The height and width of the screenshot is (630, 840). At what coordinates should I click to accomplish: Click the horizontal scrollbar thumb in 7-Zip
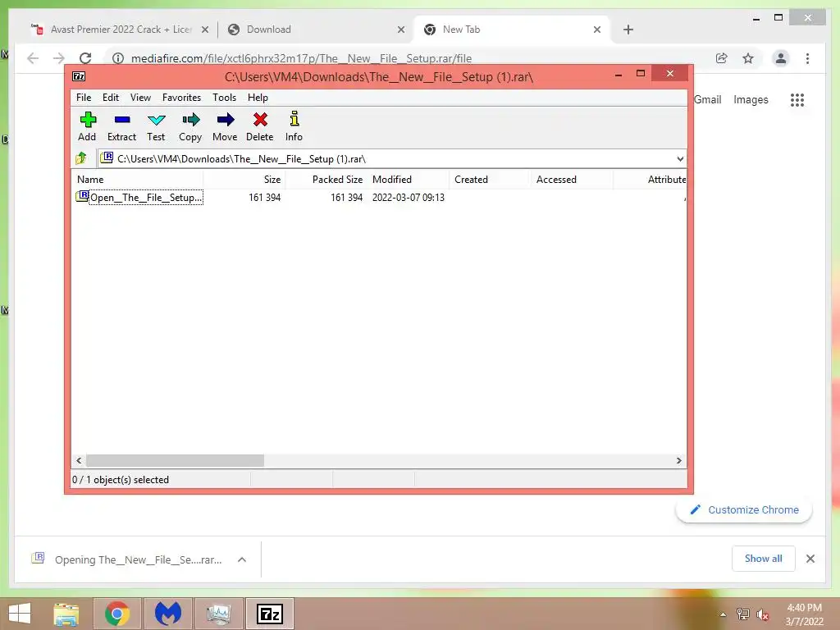coord(175,461)
